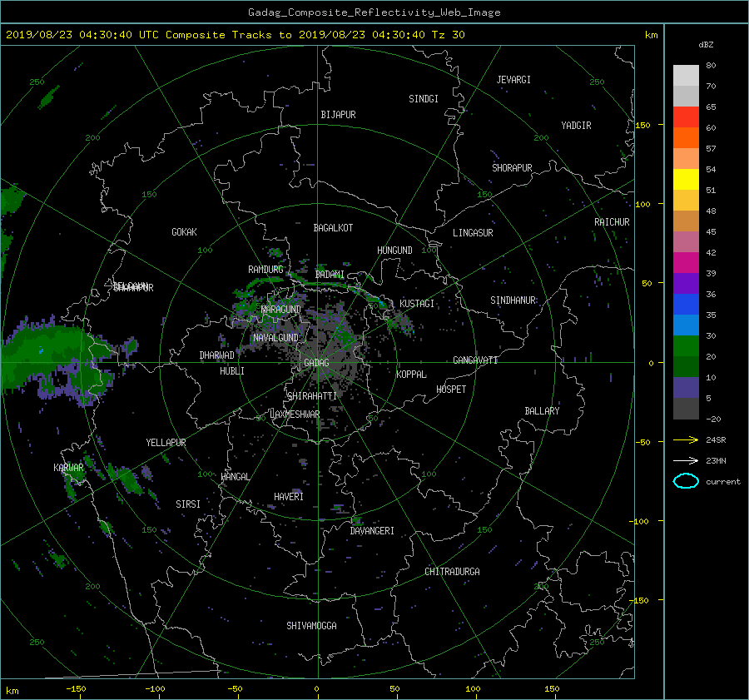
Task: Click the SINDGI city label
Action: click(x=424, y=99)
